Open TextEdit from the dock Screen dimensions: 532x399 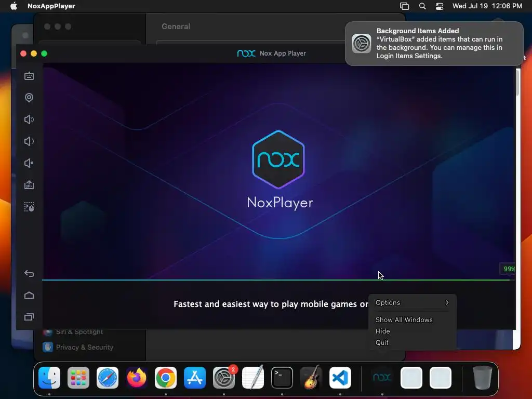253,377
